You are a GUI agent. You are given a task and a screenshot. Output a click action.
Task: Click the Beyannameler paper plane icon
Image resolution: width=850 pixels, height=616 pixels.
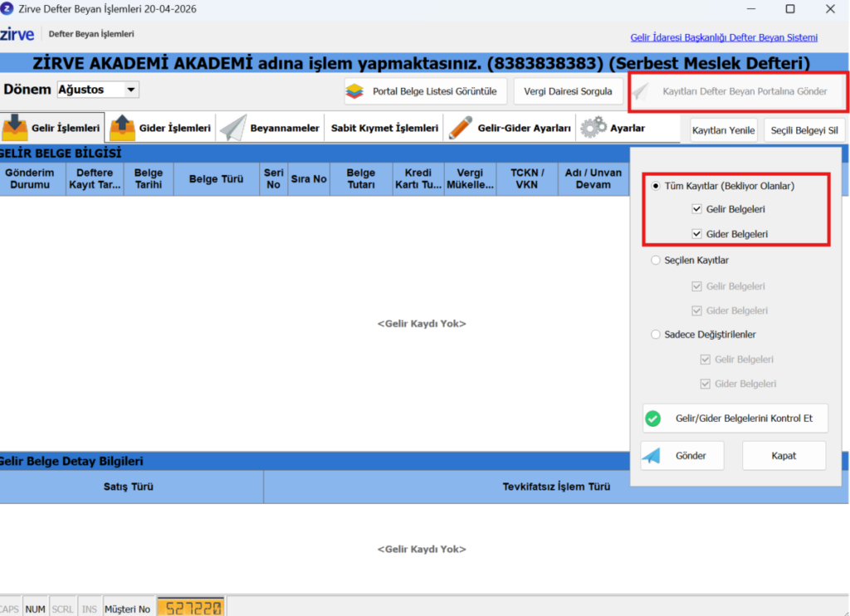tap(233, 128)
